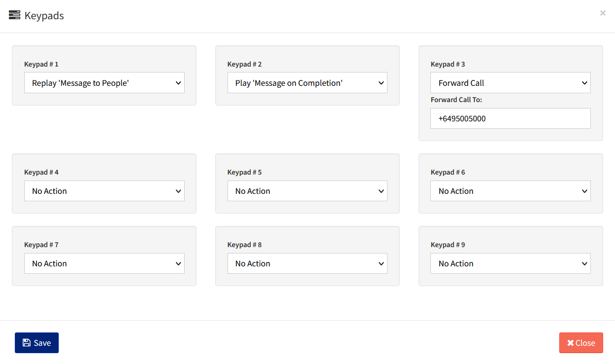Open the Keypad # 8 No Action dropdown

pos(307,263)
